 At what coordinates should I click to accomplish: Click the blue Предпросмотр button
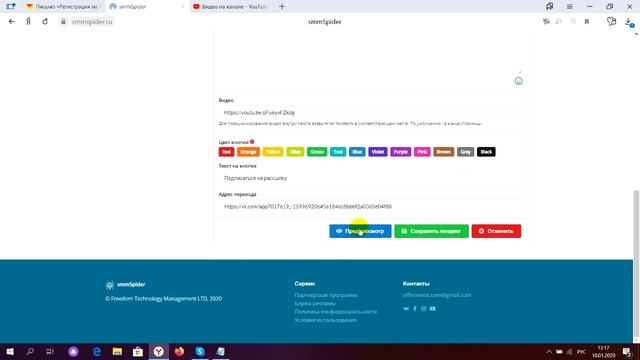(360, 231)
